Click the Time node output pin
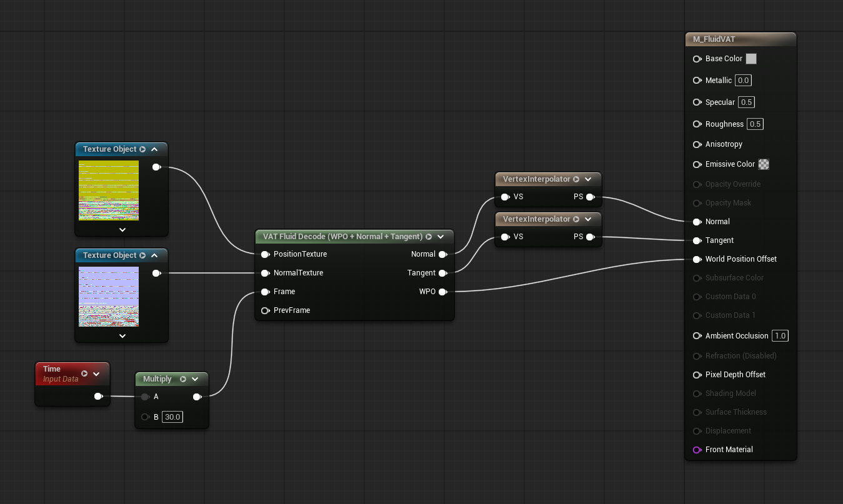 coord(98,397)
